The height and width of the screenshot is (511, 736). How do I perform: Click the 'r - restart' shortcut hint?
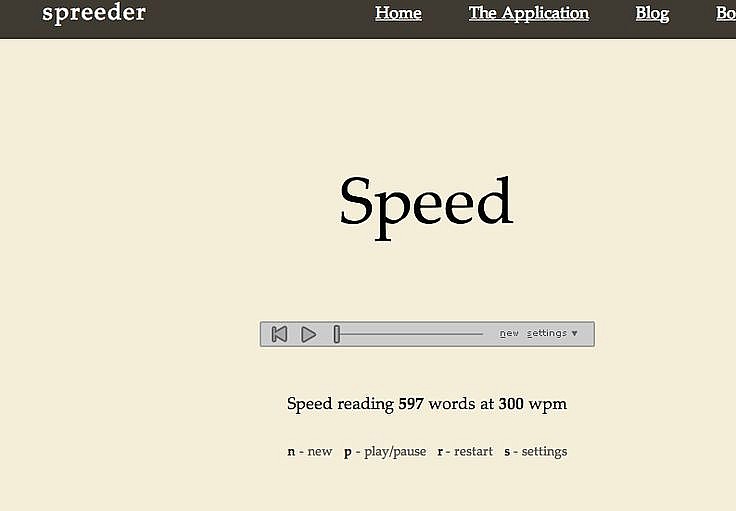click(465, 452)
